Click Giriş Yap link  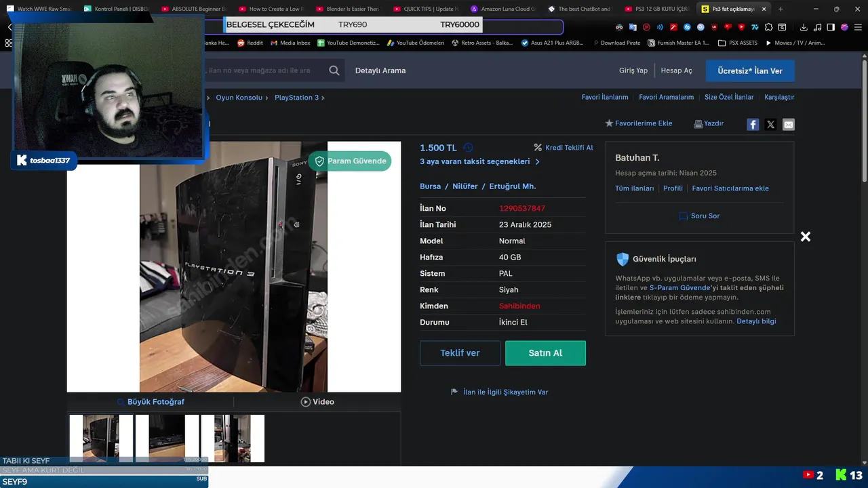click(x=633, y=70)
